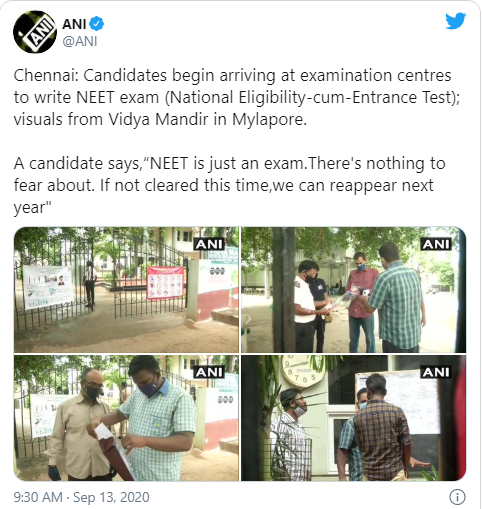Click the white banner on the gate
The height and width of the screenshot is (509, 482).
[x=48, y=287]
